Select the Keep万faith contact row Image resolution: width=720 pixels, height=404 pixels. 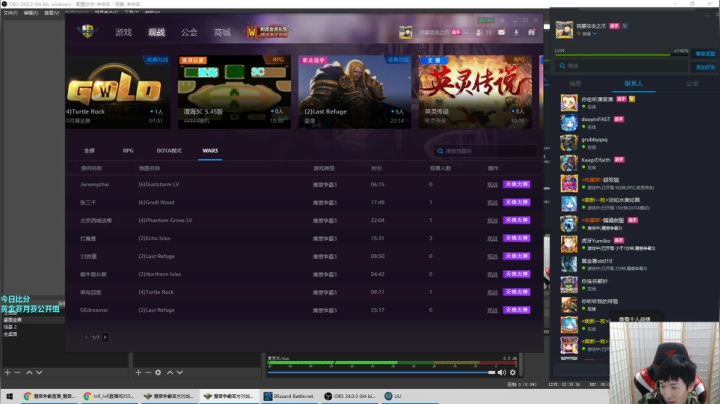tap(636, 163)
